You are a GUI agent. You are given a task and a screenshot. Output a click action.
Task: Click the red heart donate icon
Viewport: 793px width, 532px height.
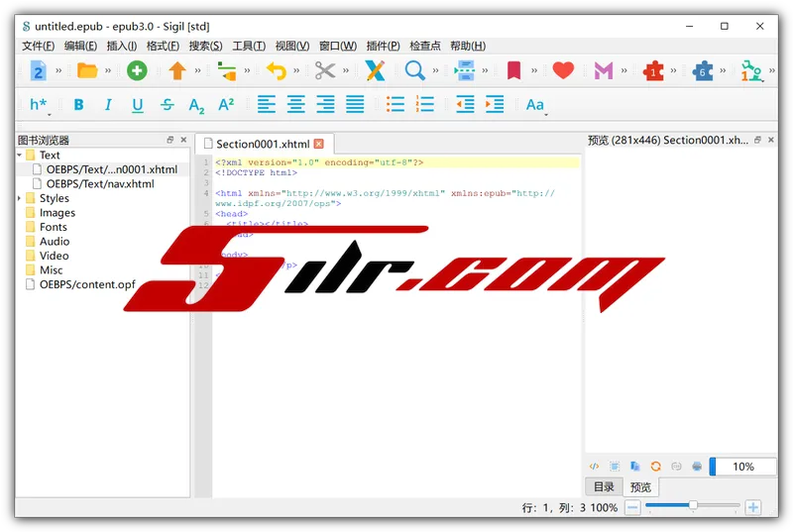tap(563, 70)
